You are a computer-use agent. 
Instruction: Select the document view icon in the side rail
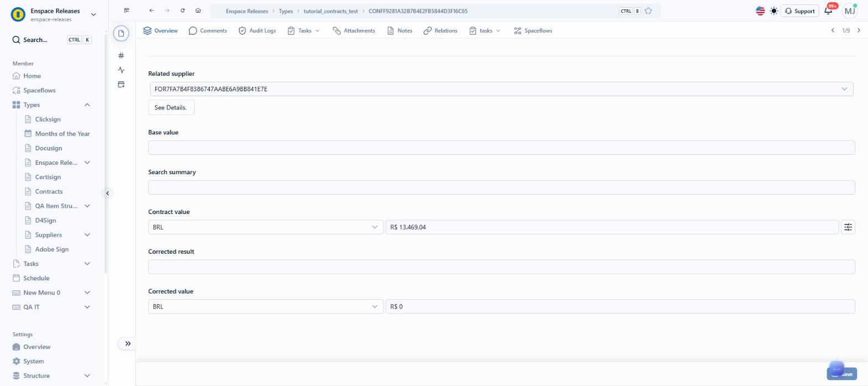[121, 34]
